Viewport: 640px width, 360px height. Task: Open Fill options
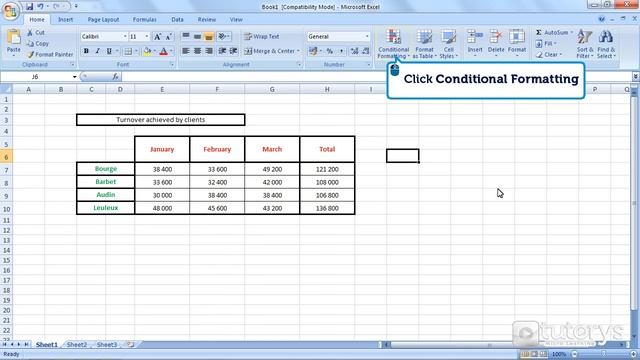546,43
